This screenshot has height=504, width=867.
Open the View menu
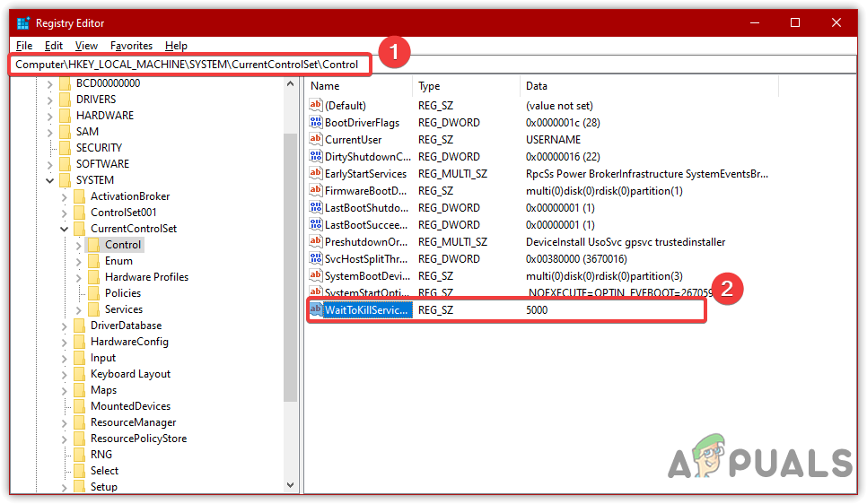coord(86,46)
